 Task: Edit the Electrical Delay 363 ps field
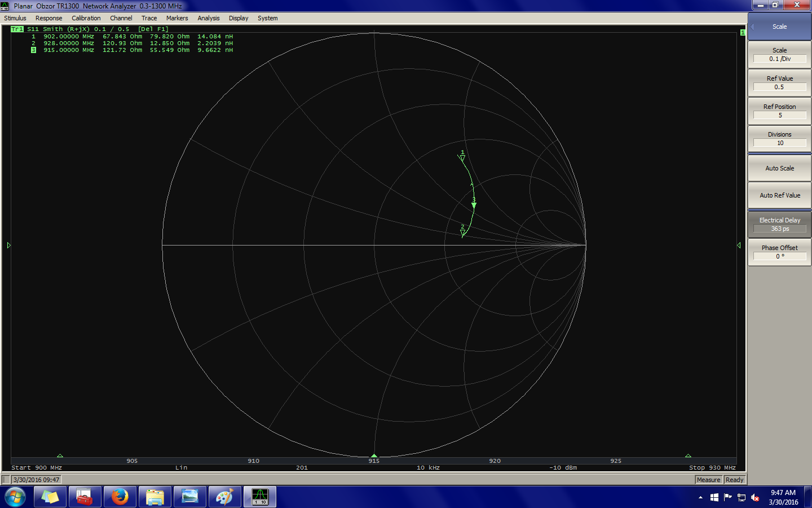779,229
